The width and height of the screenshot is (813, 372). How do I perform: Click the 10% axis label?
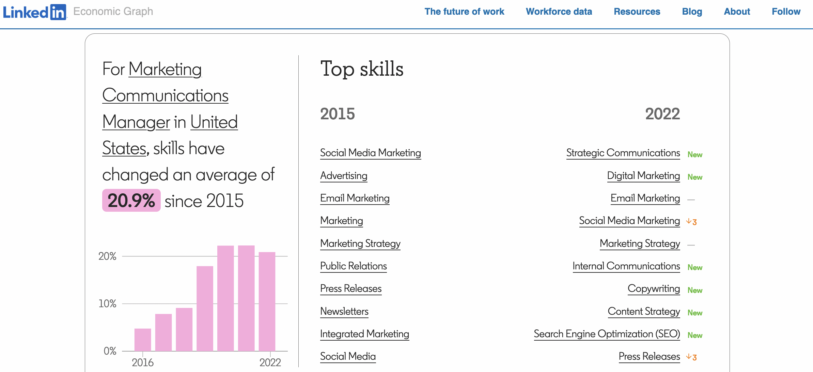click(x=107, y=304)
